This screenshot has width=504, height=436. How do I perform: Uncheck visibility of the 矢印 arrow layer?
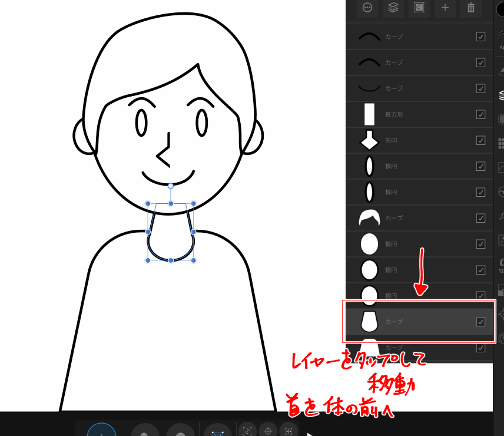[480, 140]
